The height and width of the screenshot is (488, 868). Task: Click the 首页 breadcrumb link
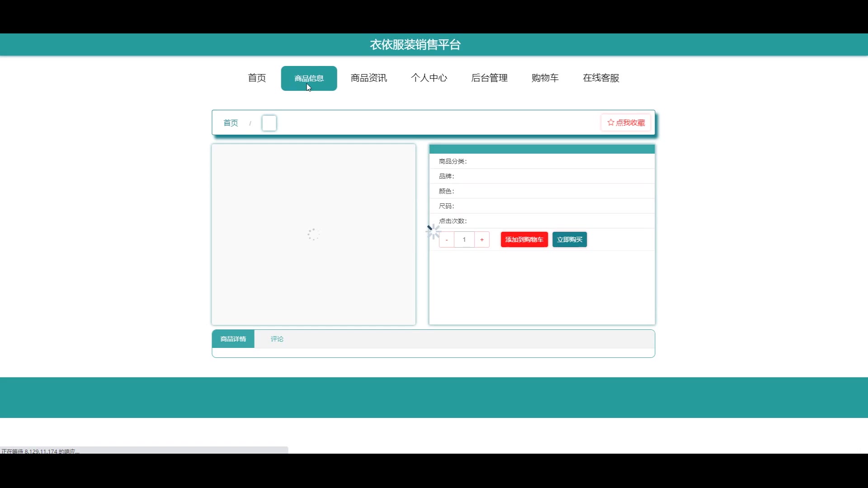pyautogui.click(x=231, y=123)
